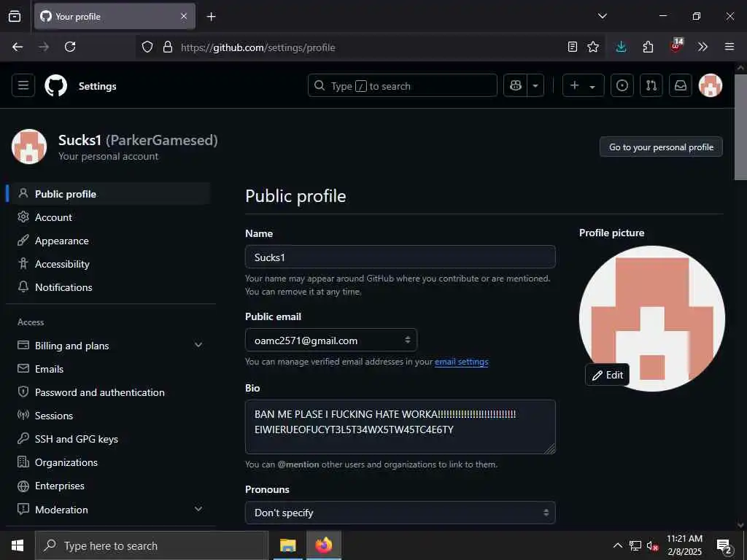Click the sidebar account avatar image

coord(29,147)
